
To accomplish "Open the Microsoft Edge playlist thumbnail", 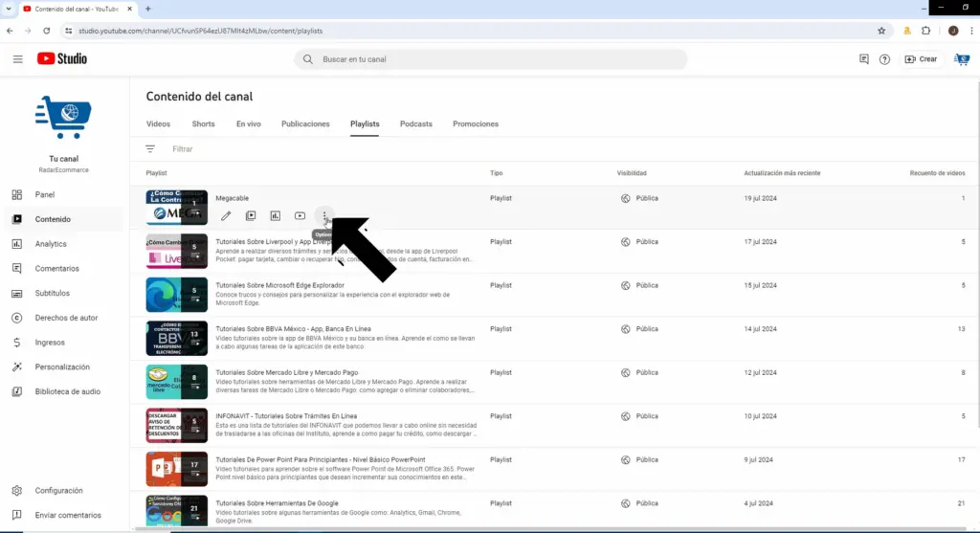I will pos(177,295).
